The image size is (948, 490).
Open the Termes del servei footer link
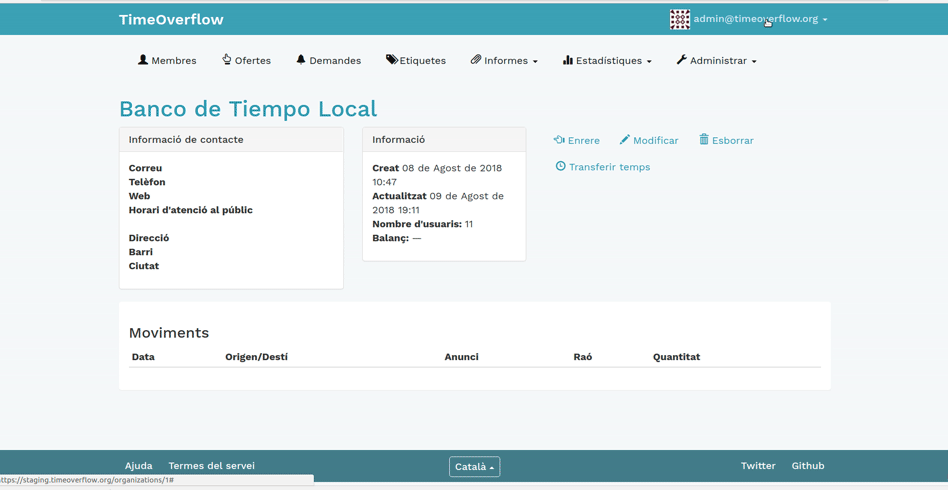212,466
